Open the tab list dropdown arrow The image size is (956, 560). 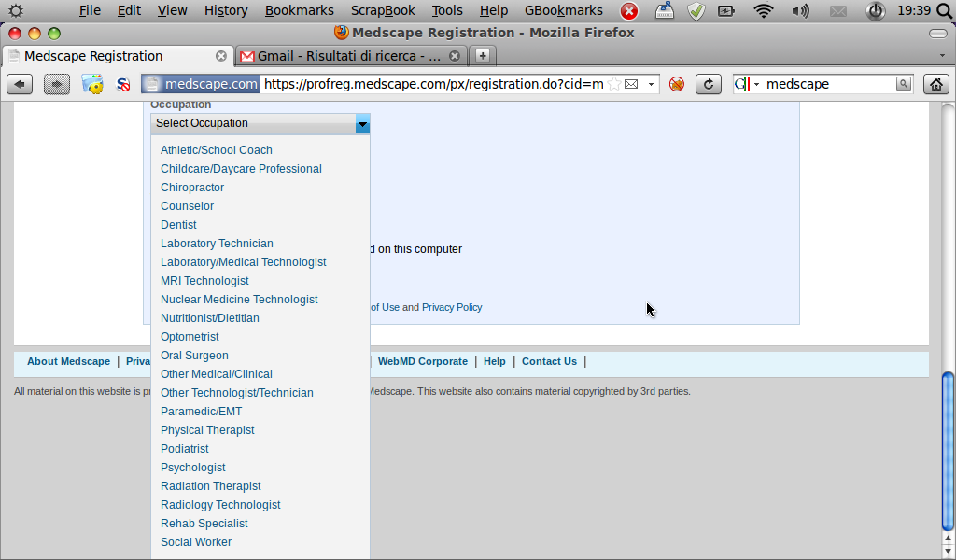[x=942, y=55]
